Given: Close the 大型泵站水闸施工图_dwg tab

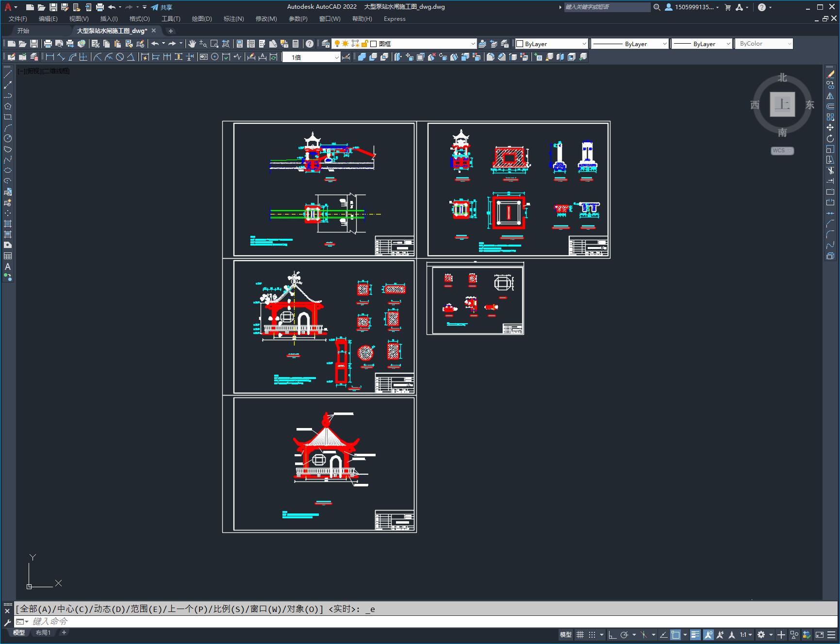Looking at the screenshot, I should point(154,31).
